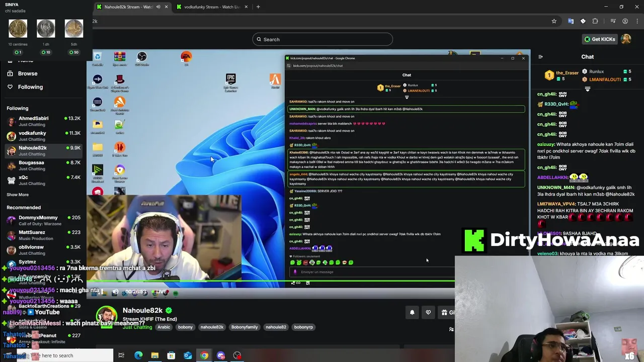Open the Google Translate extension icon
Screen dimensions: 644x362
point(571,21)
